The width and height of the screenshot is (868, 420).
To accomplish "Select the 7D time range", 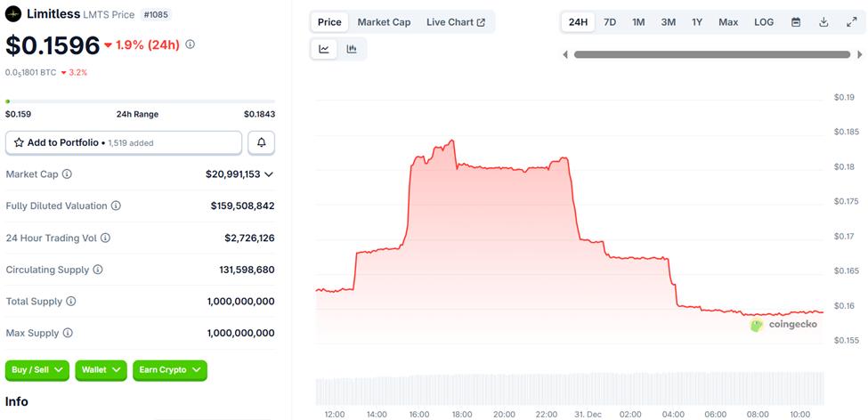I will tap(610, 22).
